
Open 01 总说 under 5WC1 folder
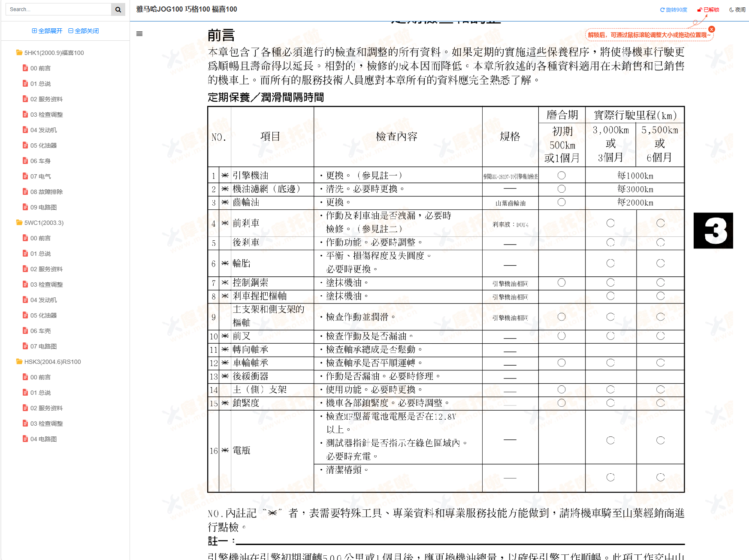[x=37, y=254]
